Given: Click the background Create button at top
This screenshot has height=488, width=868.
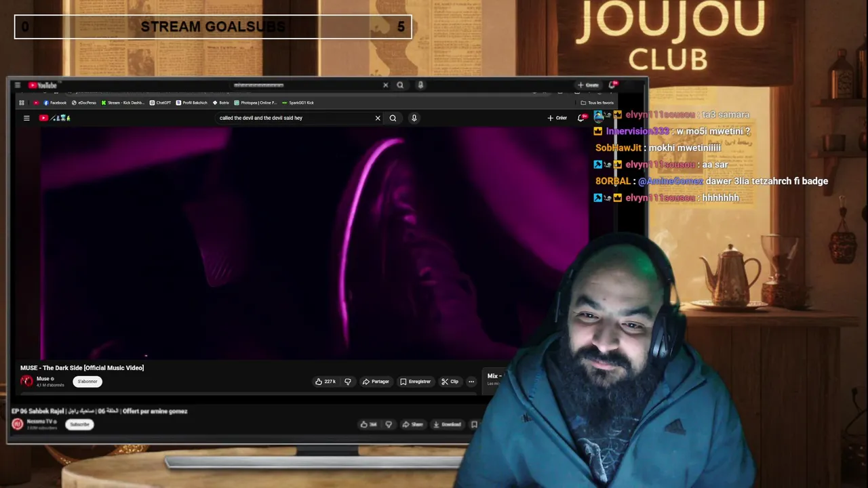Looking at the screenshot, I should click(588, 85).
